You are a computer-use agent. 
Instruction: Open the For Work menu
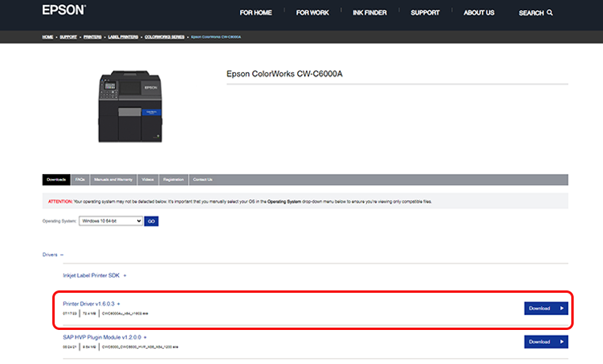point(312,13)
